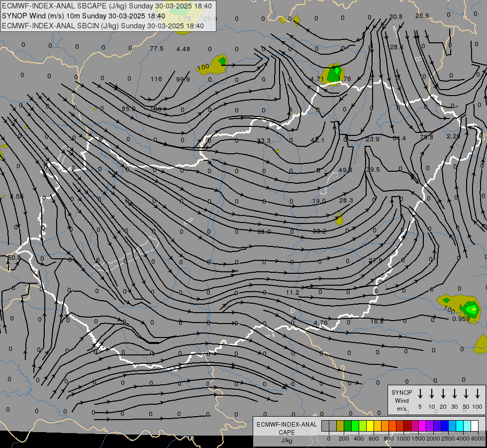
Task: Click the map value 8.56
Action: coord(16,197)
